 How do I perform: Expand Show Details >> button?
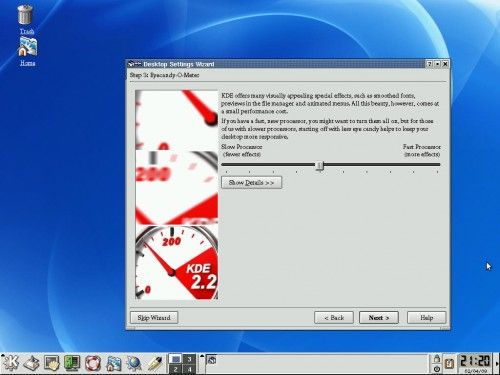pyautogui.click(x=252, y=183)
